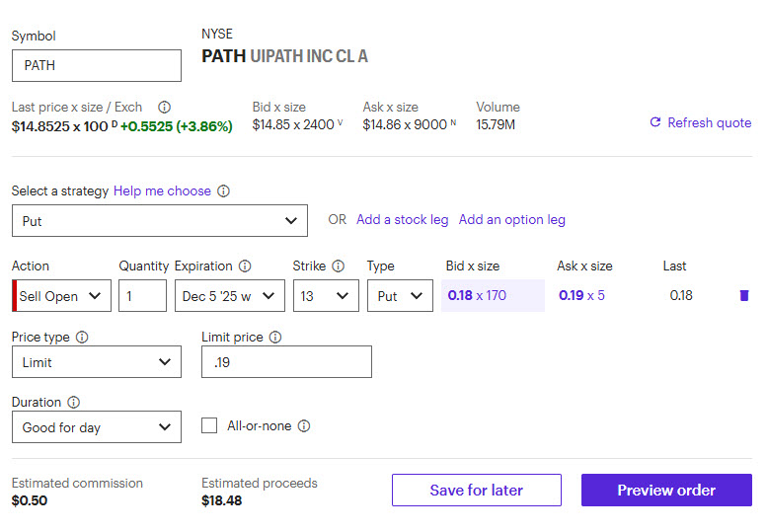767x532 pixels.
Task: Click Refresh quote link
Action: [x=700, y=122]
